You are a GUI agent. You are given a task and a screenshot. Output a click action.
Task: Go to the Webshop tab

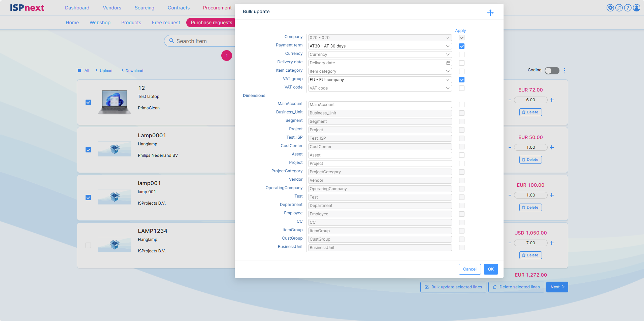(100, 23)
